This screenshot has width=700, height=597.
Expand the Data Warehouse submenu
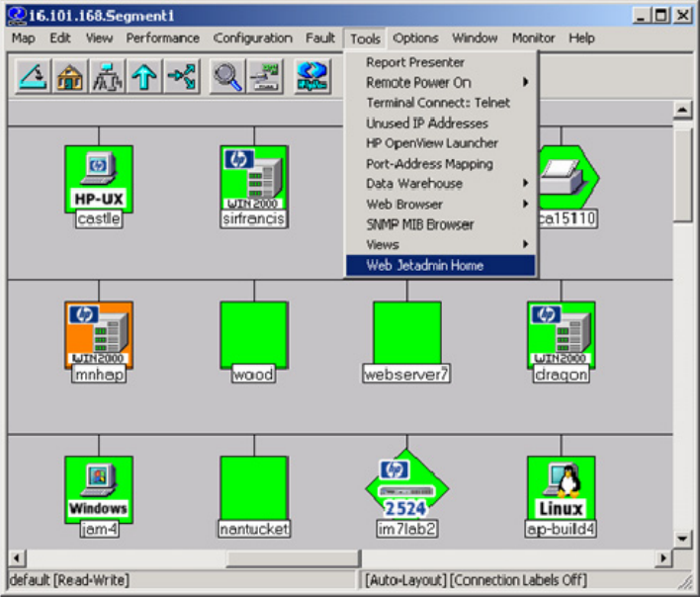441,184
